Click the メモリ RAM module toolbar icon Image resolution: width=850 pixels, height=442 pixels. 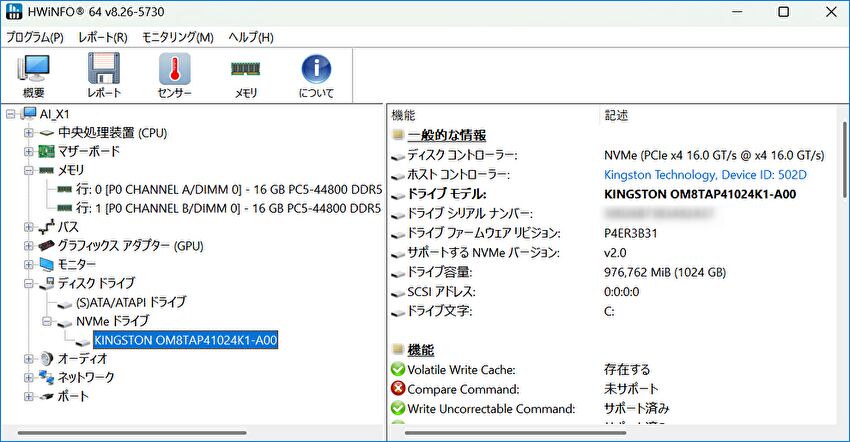[x=246, y=69]
